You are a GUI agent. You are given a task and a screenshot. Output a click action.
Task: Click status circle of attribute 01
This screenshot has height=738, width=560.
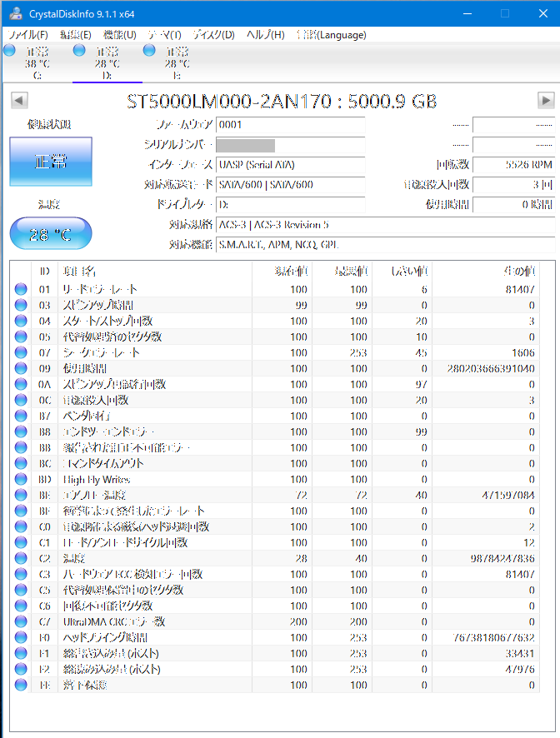21,289
